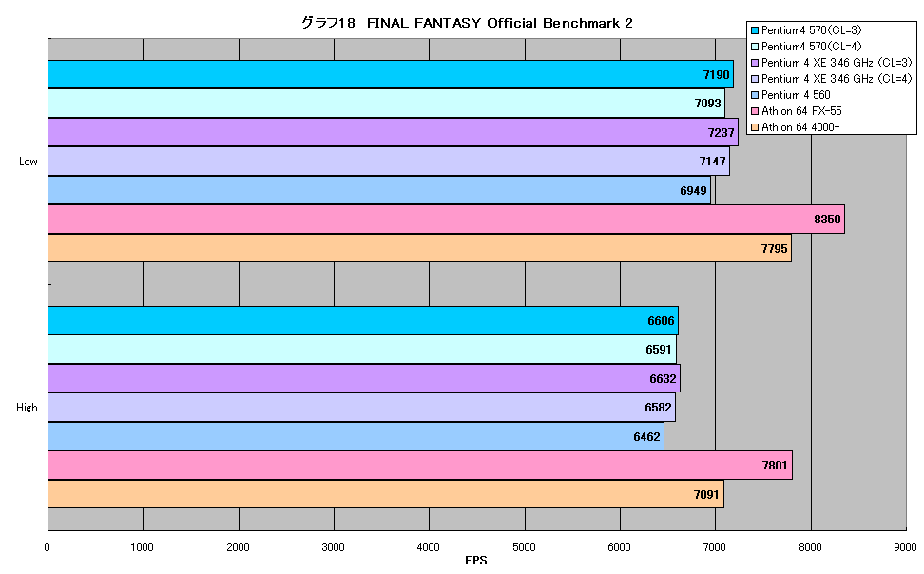Click the High bar with value 6632
Viewport: 924px width, 574px height.
coord(364,378)
